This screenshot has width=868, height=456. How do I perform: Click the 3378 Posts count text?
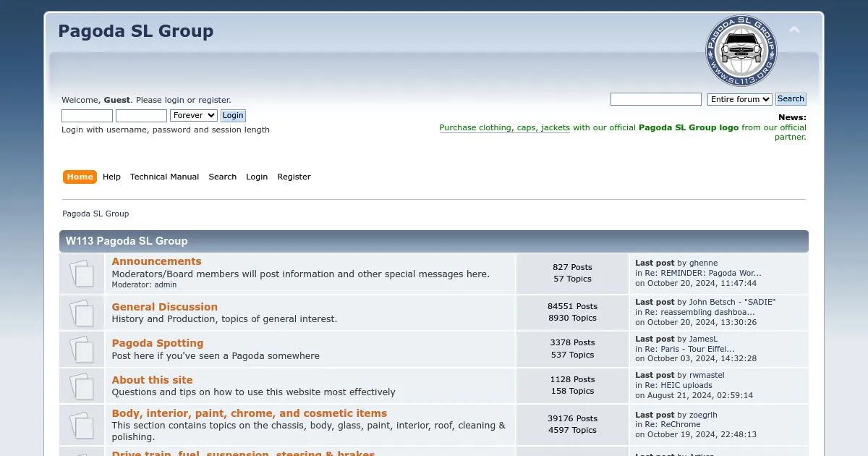pyautogui.click(x=572, y=342)
